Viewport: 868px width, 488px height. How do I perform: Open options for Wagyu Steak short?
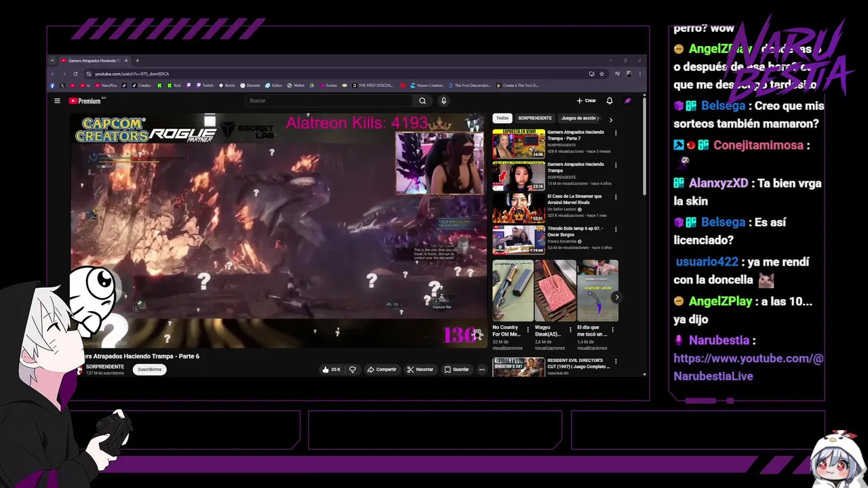point(571,331)
